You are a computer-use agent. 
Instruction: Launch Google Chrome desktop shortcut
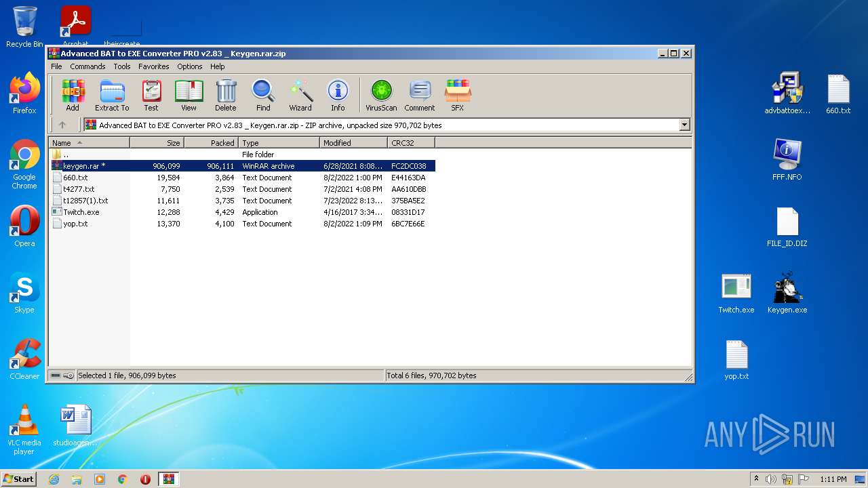tap(24, 164)
